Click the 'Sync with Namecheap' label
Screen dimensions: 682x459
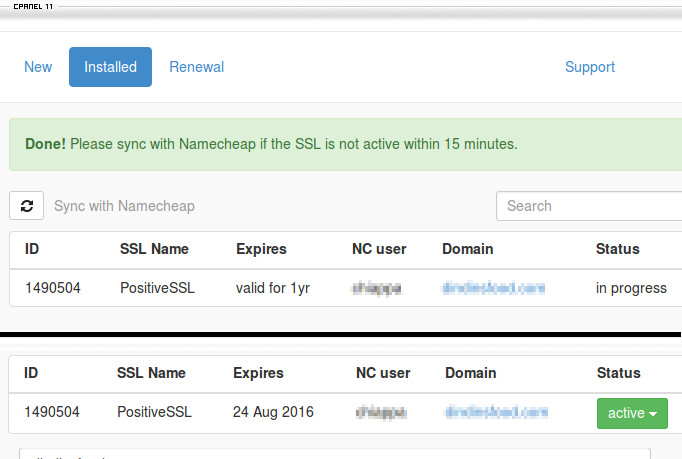(124, 206)
